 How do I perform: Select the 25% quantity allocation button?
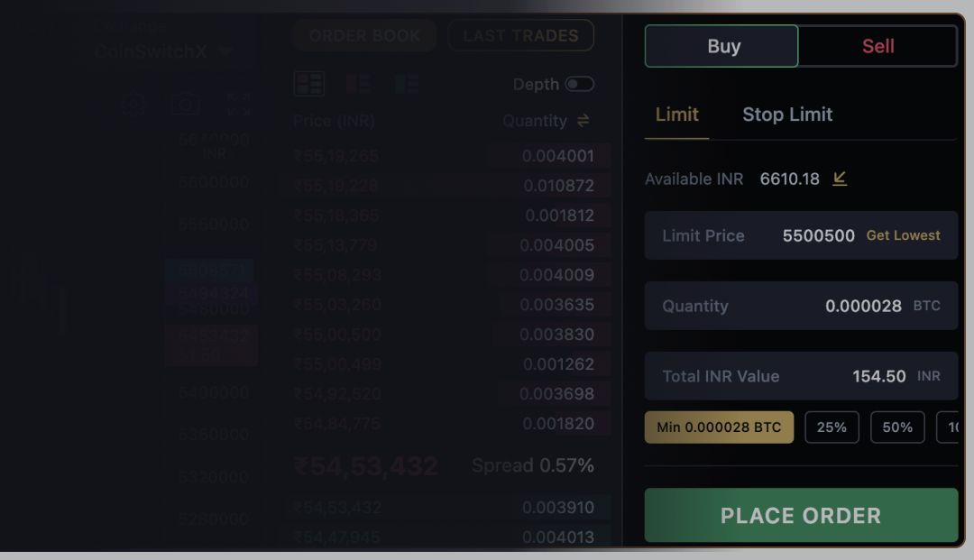point(832,427)
